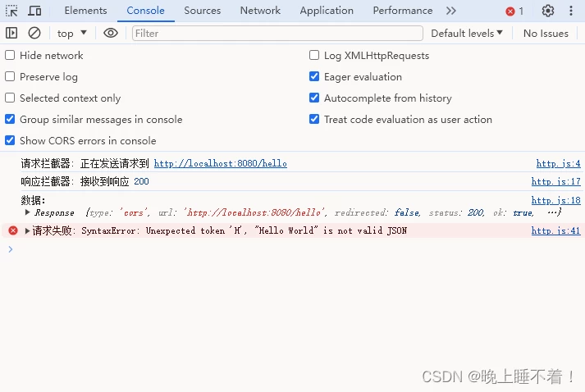Show the console sidebar panel icon

(x=11, y=33)
